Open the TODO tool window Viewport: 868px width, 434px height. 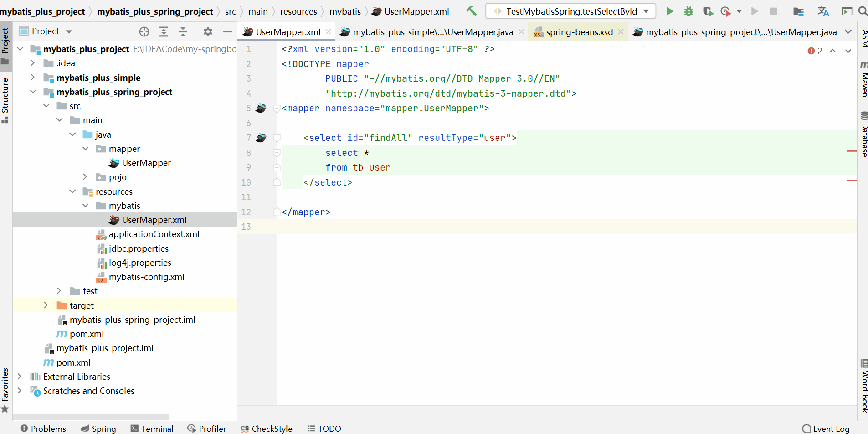[324, 429]
